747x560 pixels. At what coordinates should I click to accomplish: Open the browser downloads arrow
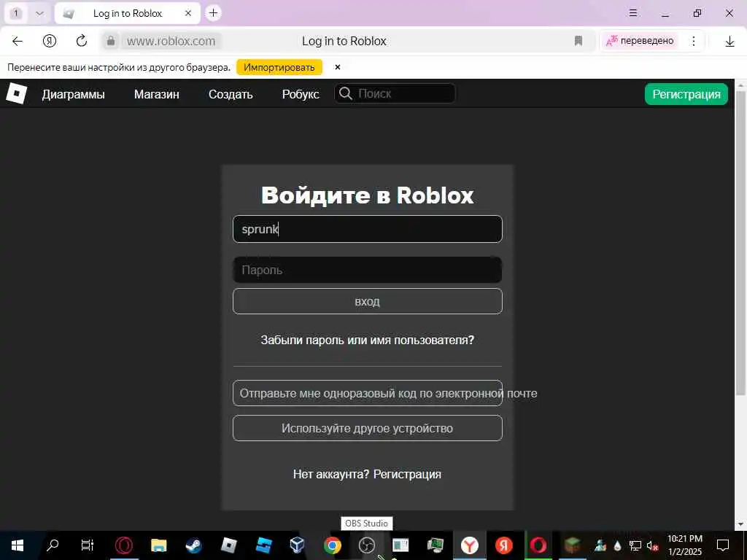pos(729,42)
